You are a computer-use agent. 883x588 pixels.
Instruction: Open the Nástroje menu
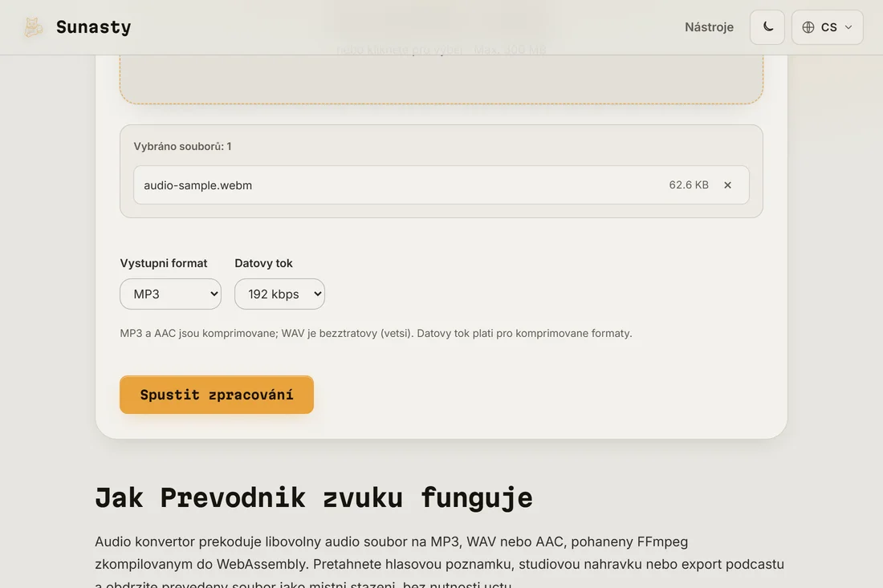(x=709, y=27)
